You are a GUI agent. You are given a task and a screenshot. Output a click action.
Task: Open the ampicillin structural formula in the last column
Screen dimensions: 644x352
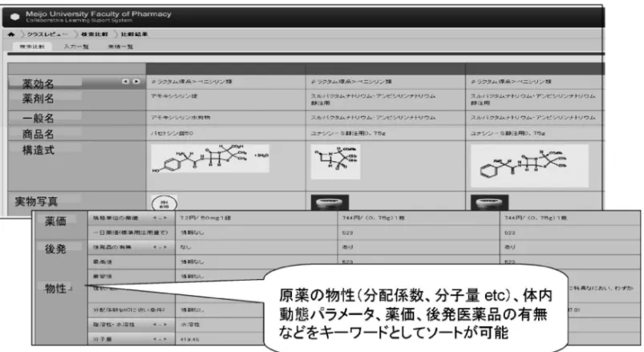pos(529,166)
